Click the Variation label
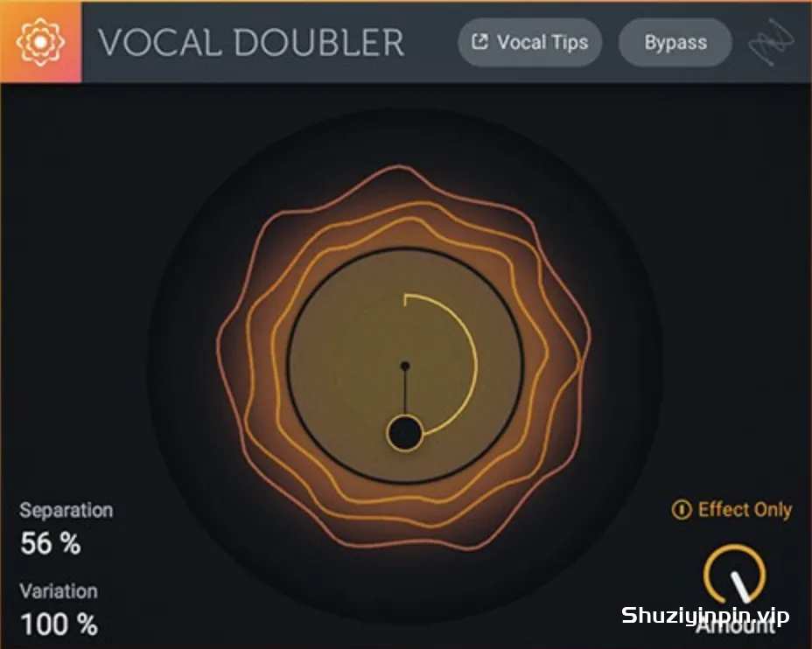The width and height of the screenshot is (812, 649). point(59,591)
